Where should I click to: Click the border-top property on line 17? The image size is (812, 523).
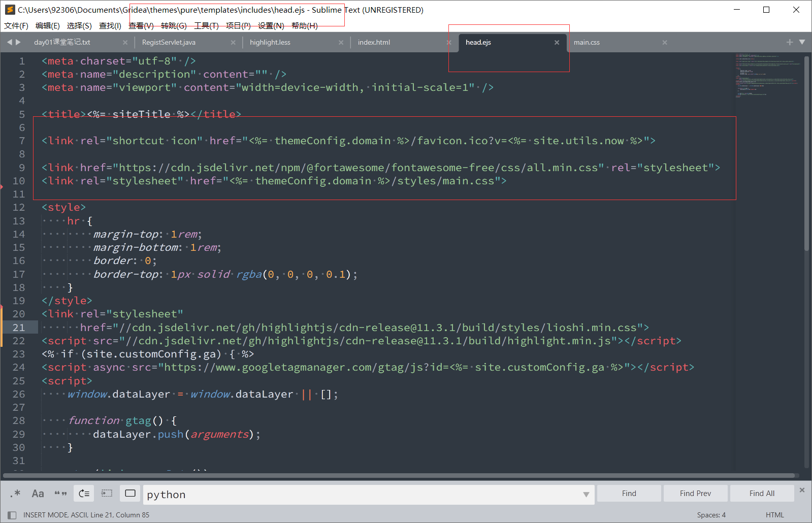126,274
